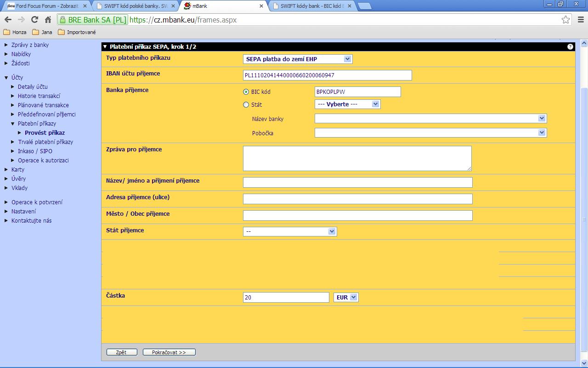Close the Ford Focus Forum tab
Viewport: 588px width, 368px height.
pos(85,6)
